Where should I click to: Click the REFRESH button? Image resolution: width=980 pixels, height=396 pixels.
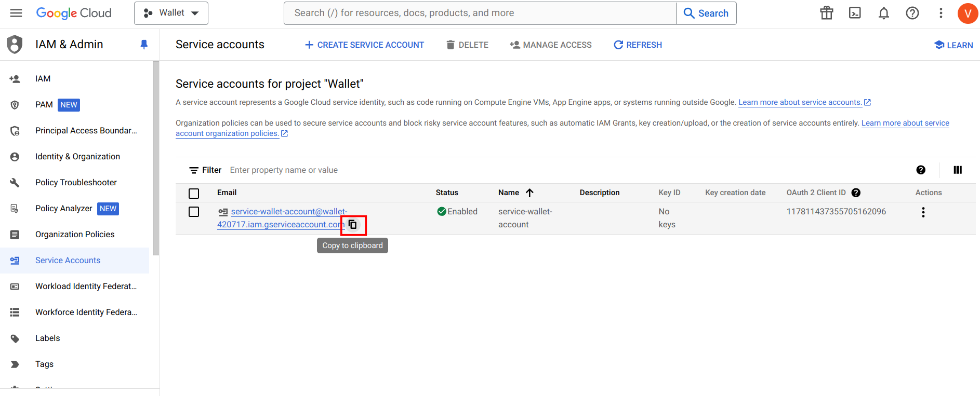[x=638, y=45]
